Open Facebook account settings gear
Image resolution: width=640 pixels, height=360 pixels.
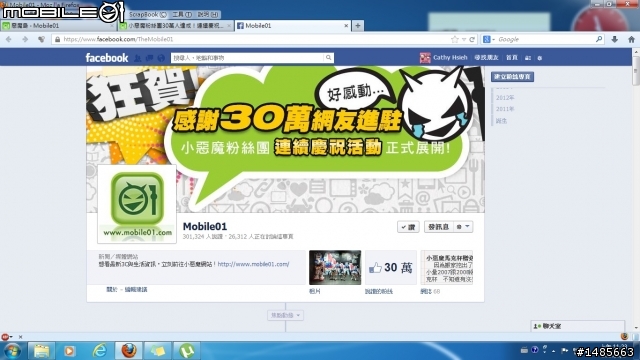tap(540, 58)
